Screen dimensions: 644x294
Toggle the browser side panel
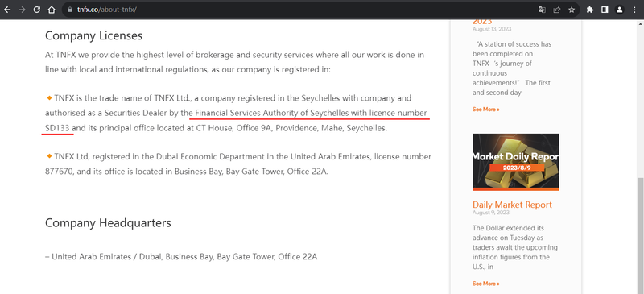[605, 10]
